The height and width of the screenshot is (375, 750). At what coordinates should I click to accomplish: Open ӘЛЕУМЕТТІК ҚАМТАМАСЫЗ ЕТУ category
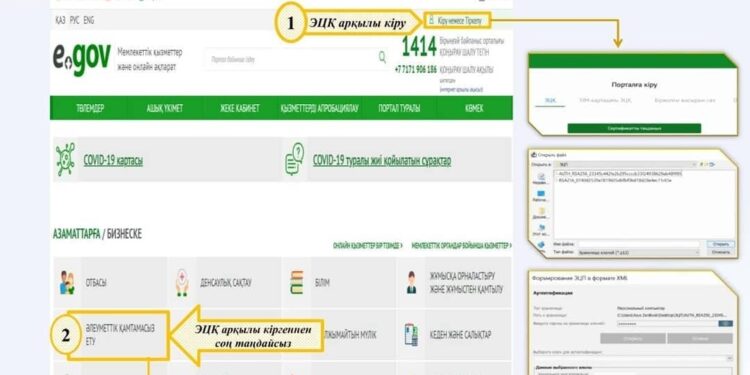pyautogui.click(x=120, y=335)
